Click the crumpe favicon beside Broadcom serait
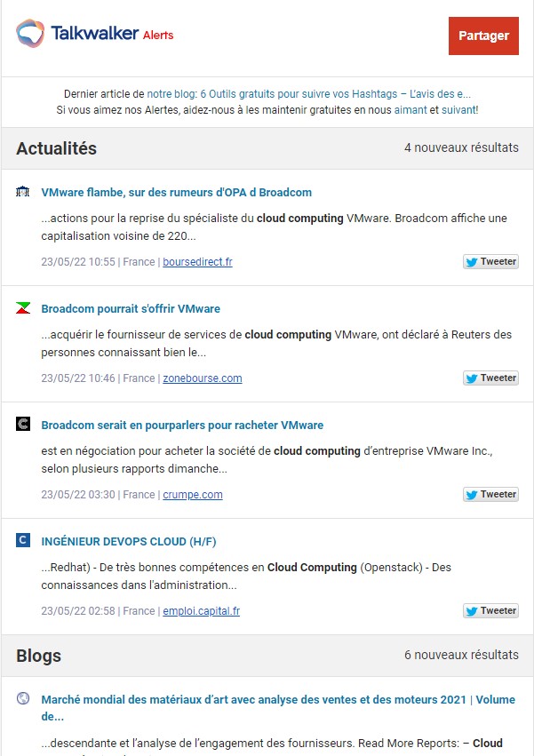The image size is (534, 756). pyautogui.click(x=23, y=425)
